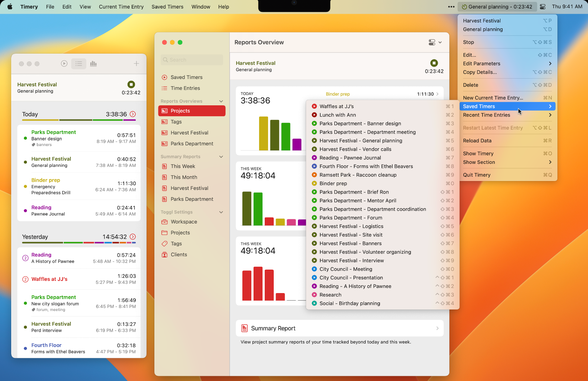Start the Binder prep saved timer
Screen dimensions: 588x381
tap(383, 183)
